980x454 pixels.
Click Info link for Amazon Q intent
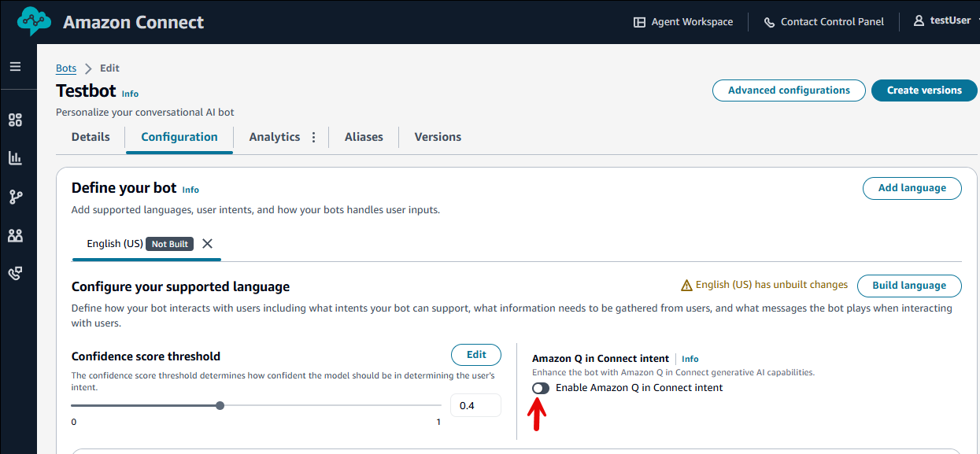pyautogui.click(x=690, y=359)
